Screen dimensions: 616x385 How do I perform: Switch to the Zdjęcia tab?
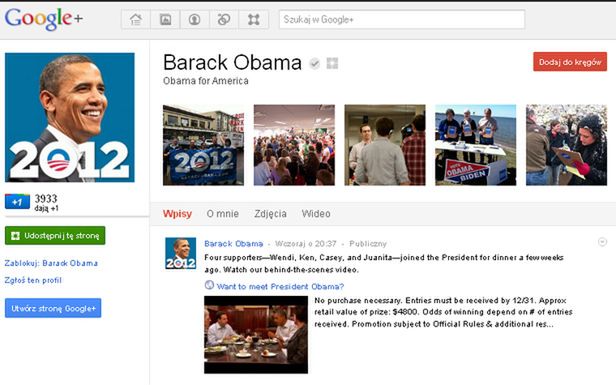tap(270, 214)
